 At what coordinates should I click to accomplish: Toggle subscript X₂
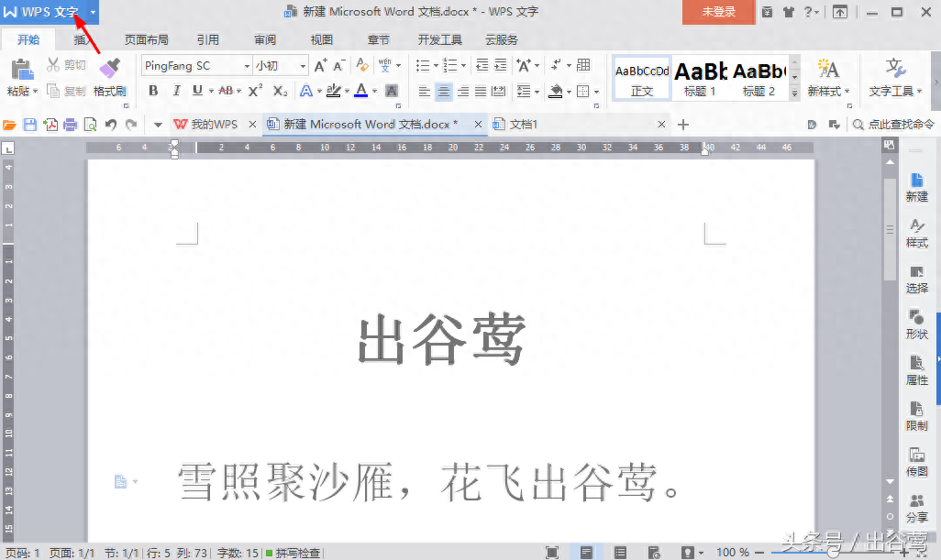click(x=281, y=91)
